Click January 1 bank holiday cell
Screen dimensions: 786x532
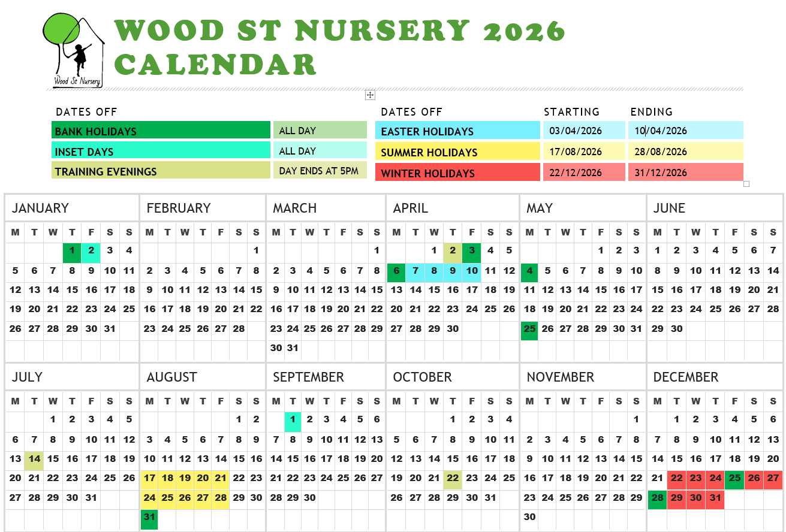pos(72,253)
